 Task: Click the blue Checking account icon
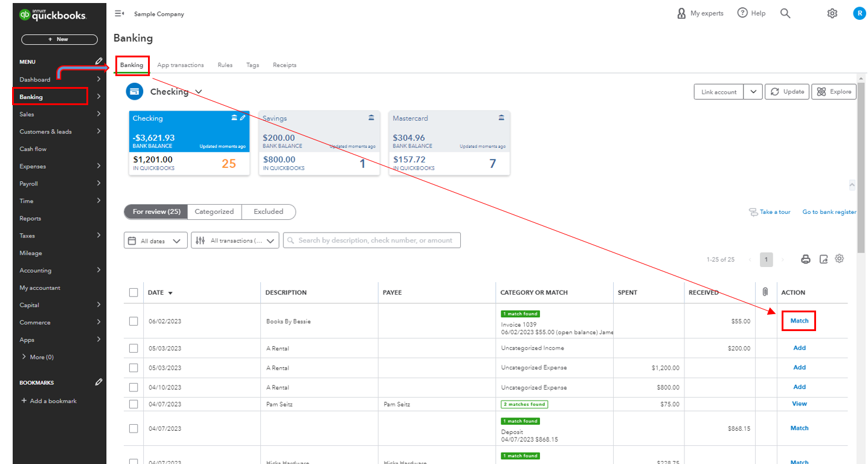pos(135,92)
